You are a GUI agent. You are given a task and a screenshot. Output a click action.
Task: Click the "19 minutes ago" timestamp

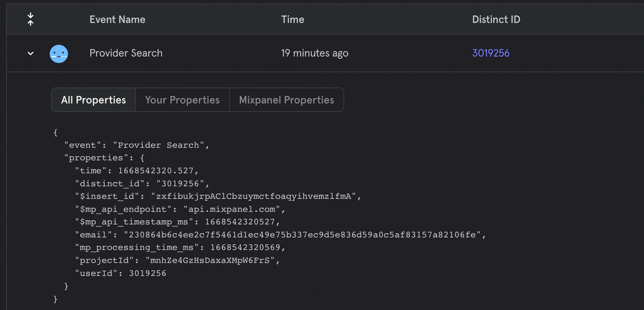[x=315, y=53]
